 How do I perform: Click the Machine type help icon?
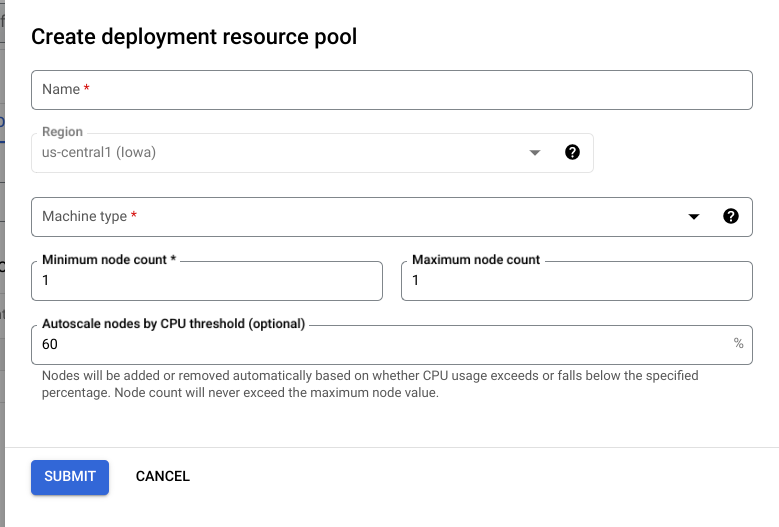[x=730, y=216]
